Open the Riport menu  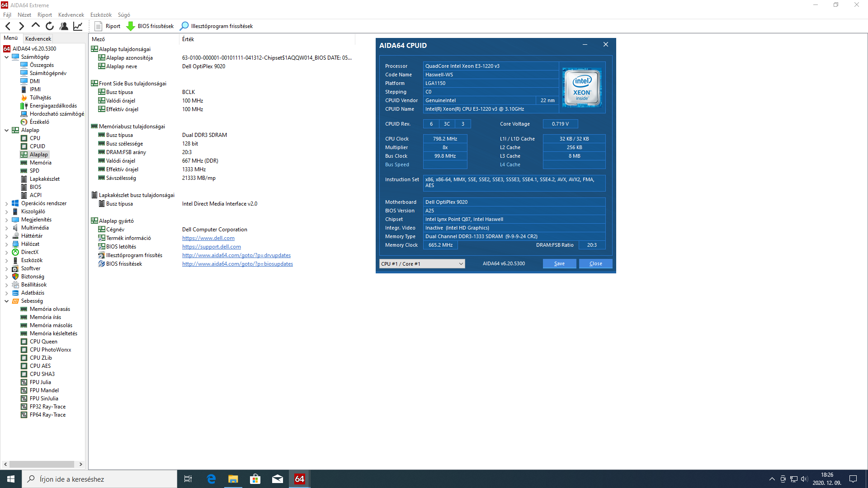pyautogui.click(x=45, y=15)
